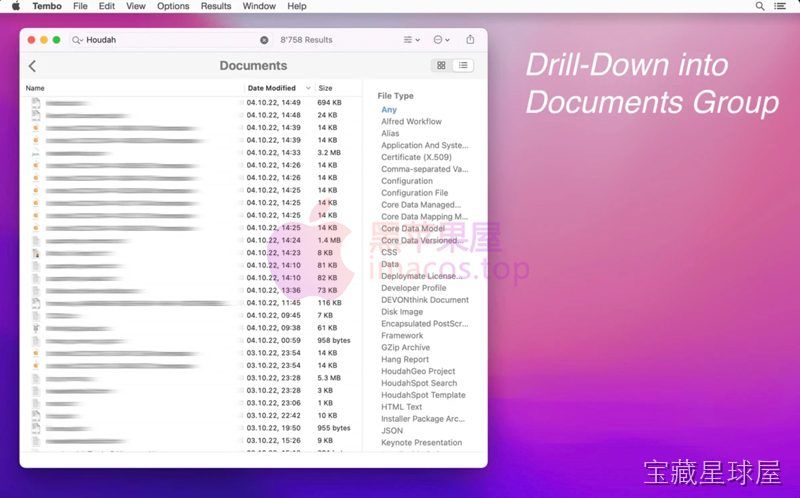Switch to list view
The height and width of the screenshot is (498, 800).
coord(463,65)
